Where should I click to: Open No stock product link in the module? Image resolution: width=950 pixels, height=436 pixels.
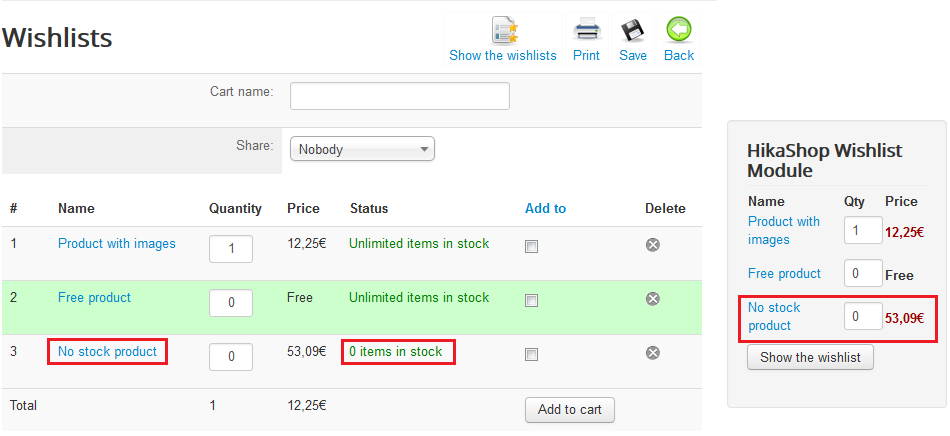(x=774, y=316)
